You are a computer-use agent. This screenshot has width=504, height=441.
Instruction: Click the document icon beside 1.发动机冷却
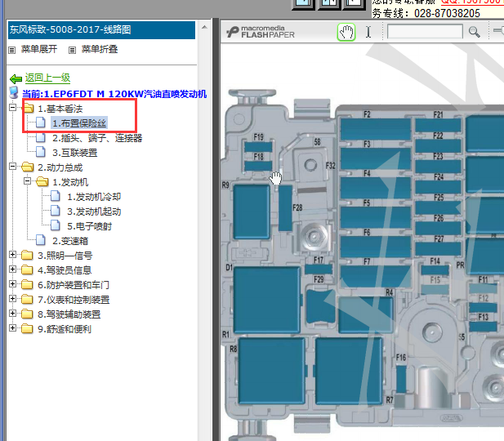point(56,196)
